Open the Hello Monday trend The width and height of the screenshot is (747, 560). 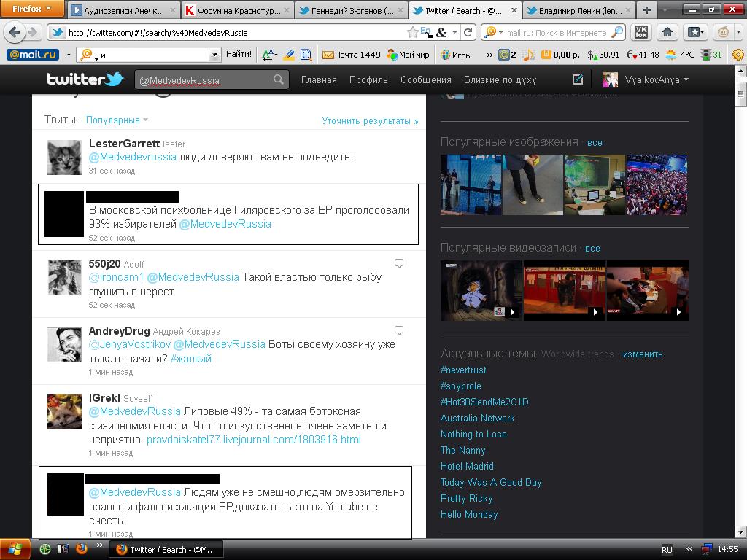click(x=469, y=514)
